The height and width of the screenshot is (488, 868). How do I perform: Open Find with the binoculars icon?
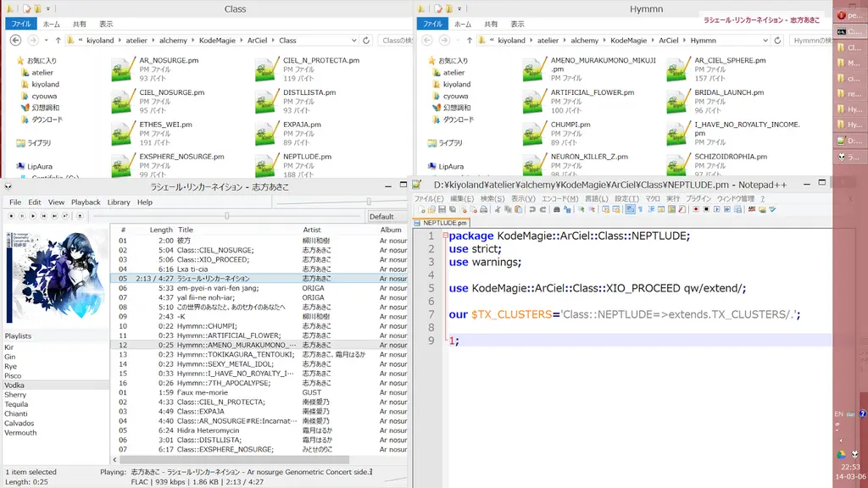[556, 210]
